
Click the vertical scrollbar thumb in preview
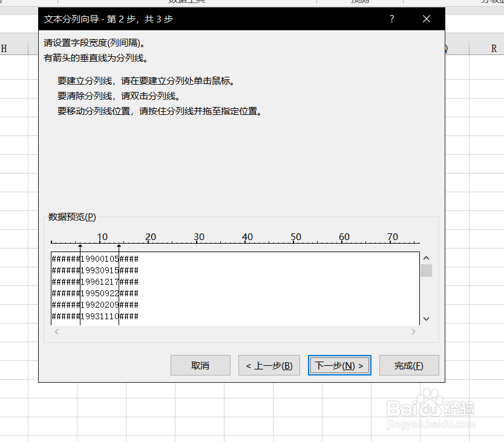[426, 270]
